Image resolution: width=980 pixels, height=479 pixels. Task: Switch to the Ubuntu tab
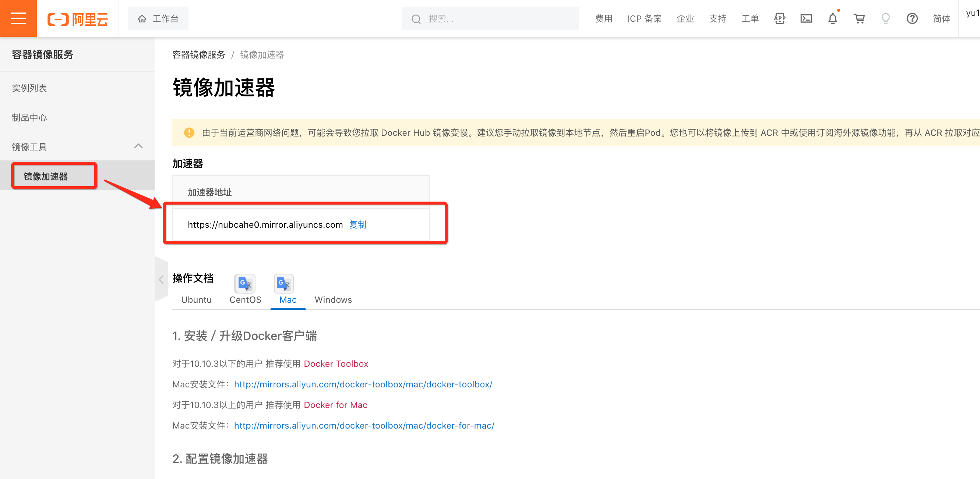(x=196, y=299)
